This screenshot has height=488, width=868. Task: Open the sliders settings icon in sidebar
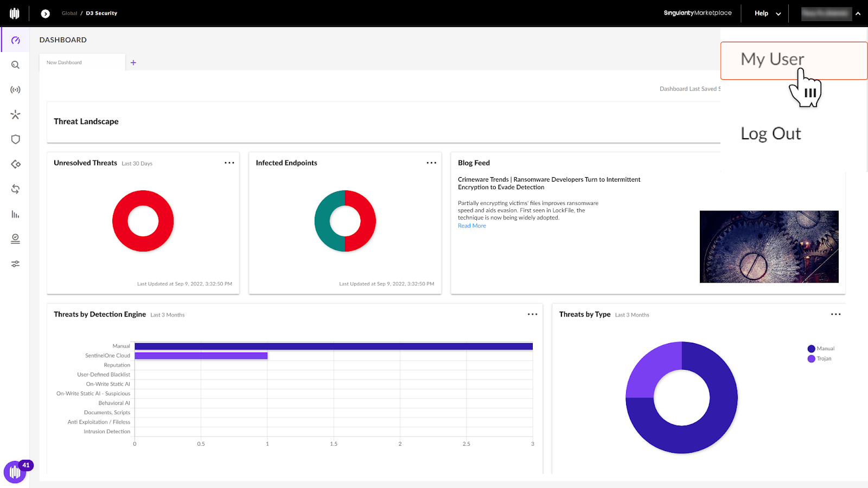(15, 264)
